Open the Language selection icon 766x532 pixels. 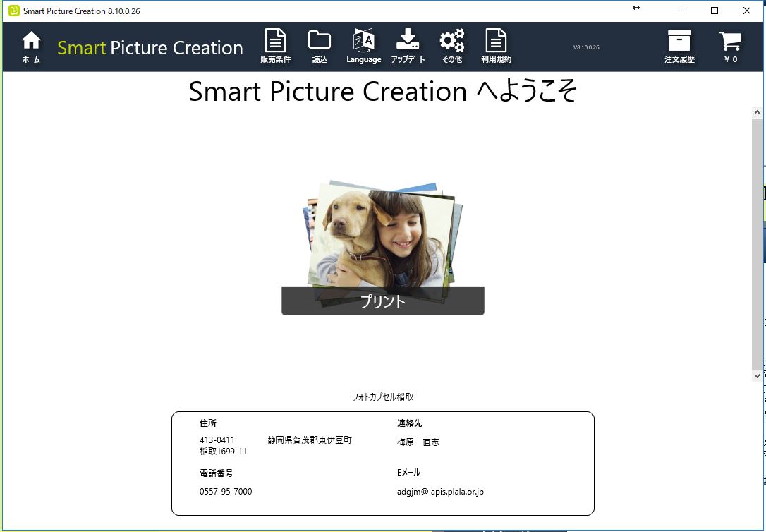tap(363, 47)
